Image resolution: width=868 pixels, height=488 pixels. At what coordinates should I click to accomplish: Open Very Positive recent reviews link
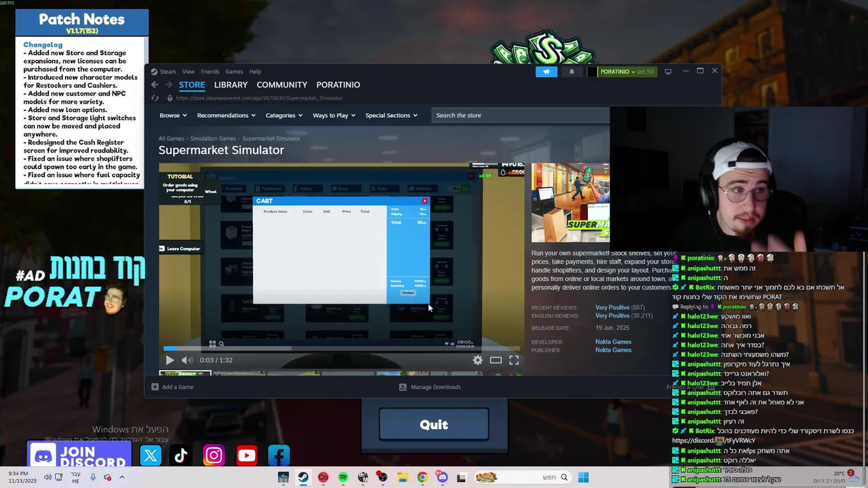612,308
